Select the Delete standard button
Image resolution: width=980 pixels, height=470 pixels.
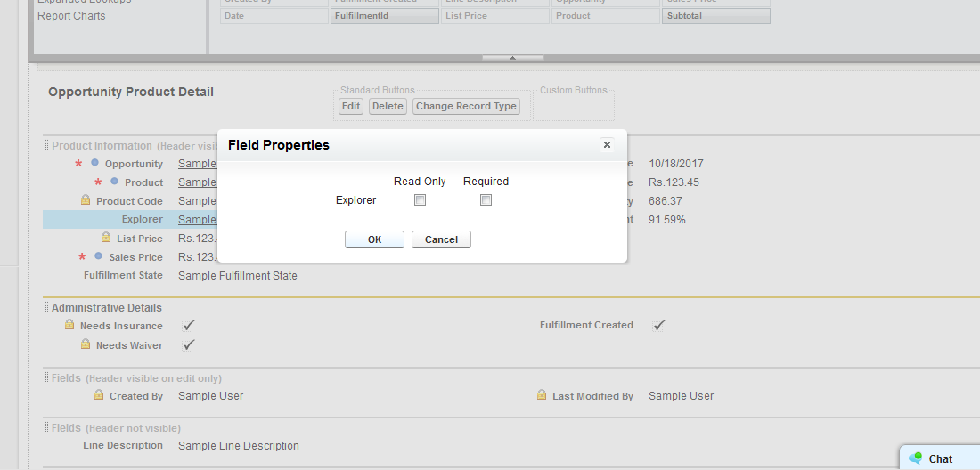(x=388, y=106)
